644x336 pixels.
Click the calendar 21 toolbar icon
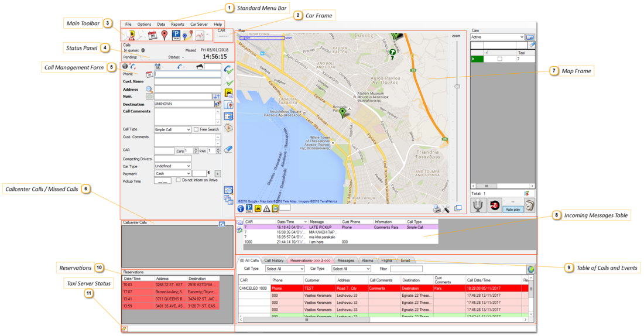(x=152, y=35)
